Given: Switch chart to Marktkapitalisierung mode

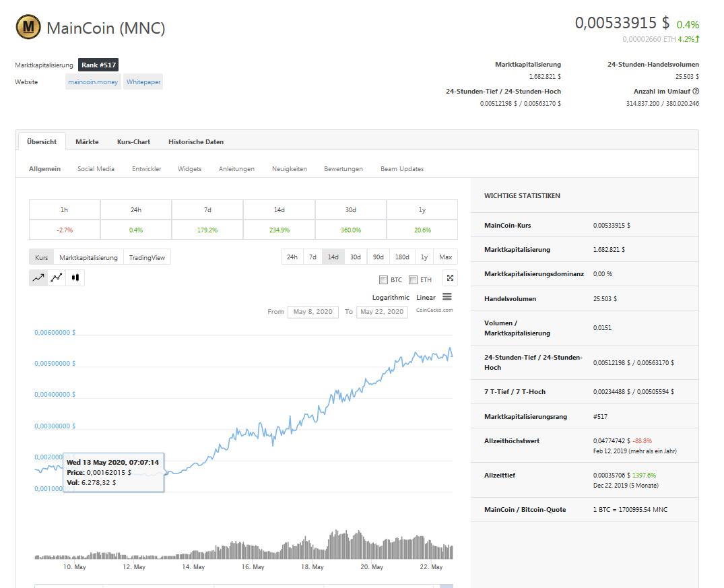Looking at the screenshot, I should pos(88,257).
